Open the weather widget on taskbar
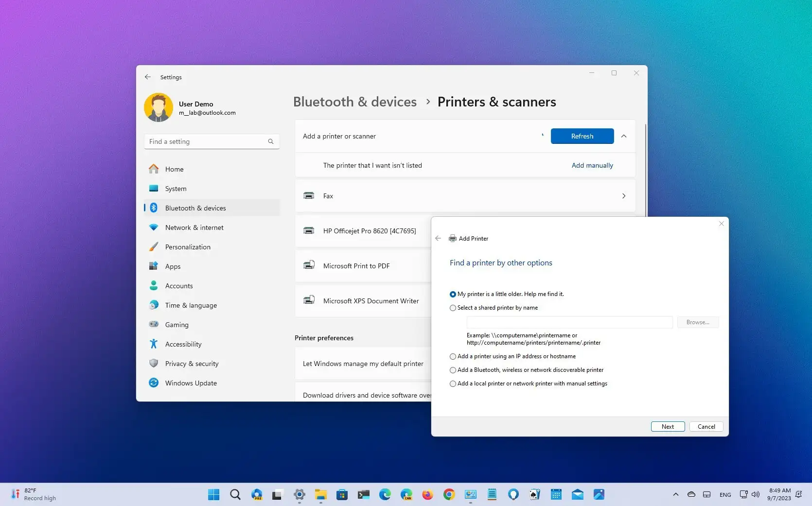The width and height of the screenshot is (812, 506). pos(34,494)
